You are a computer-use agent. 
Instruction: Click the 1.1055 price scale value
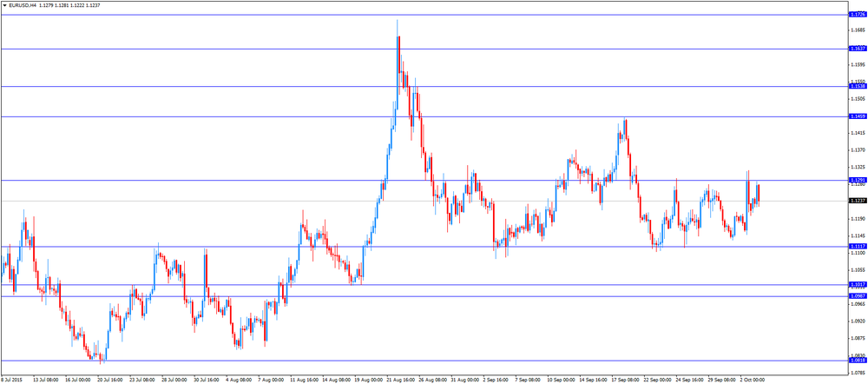click(857, 270)
